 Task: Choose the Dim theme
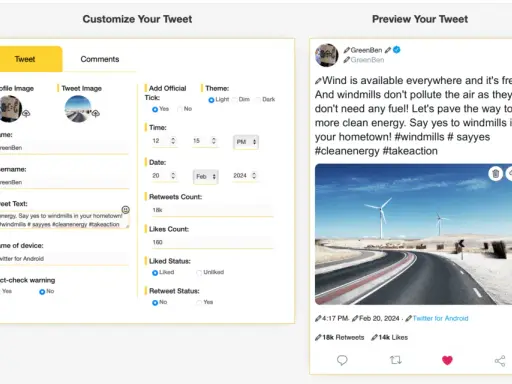pos(235,100)
